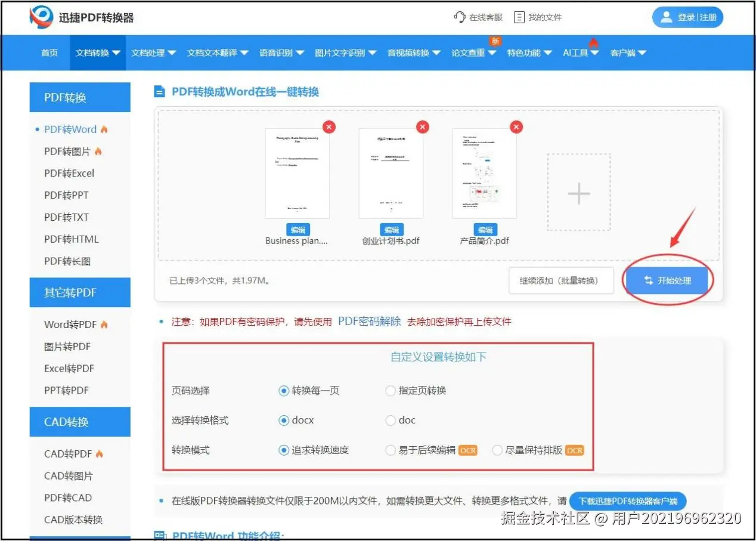Open 特色功能 dropdown menu
The height and width of the screenshot is (541, 756).
pos(529,52)
